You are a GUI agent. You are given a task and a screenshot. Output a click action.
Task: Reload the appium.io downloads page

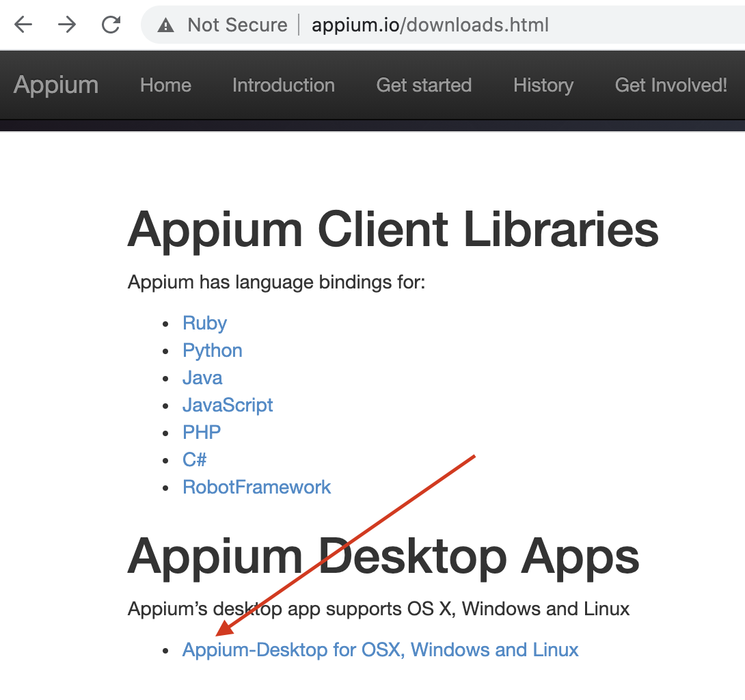point(111,24)
